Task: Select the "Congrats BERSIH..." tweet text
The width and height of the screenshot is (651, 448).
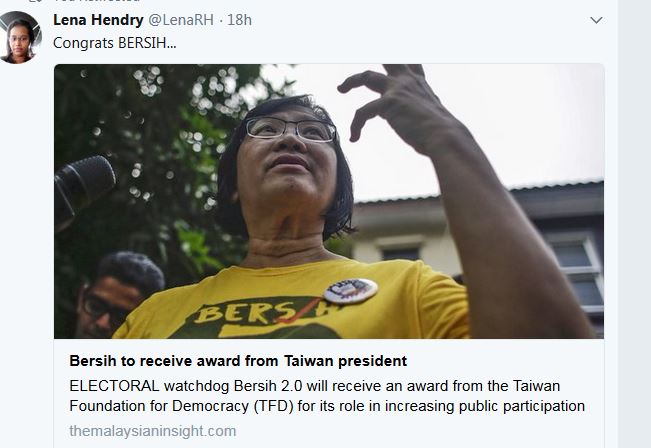Action: pyautogui.click(x=114, y=43)
